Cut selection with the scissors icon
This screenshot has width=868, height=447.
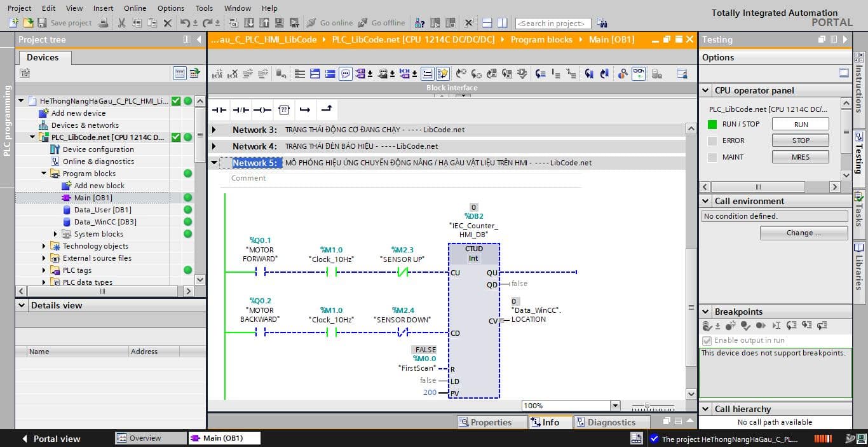[122, 23]
